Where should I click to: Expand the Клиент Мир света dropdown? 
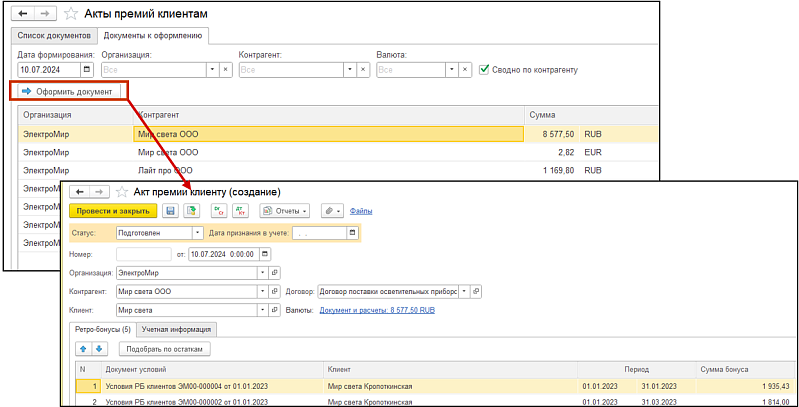[x=262, y=310]
